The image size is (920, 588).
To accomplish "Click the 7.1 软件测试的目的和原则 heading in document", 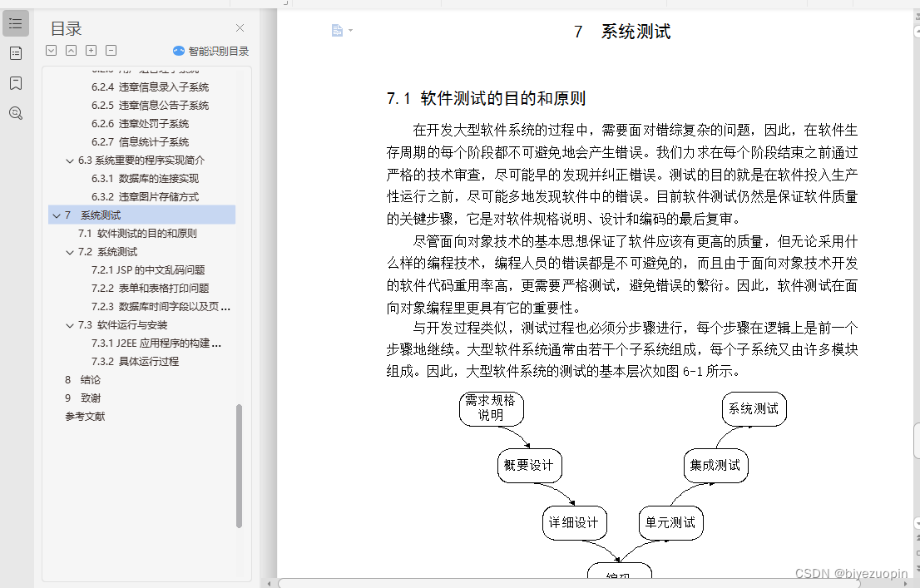I will pyautogui.click(x=486, y=98).
